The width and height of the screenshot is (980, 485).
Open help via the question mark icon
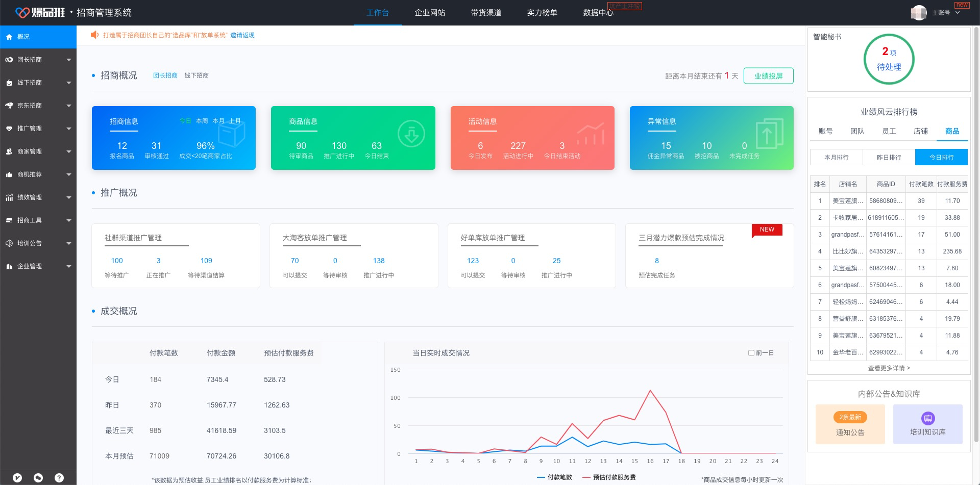[x=59, y=478]
